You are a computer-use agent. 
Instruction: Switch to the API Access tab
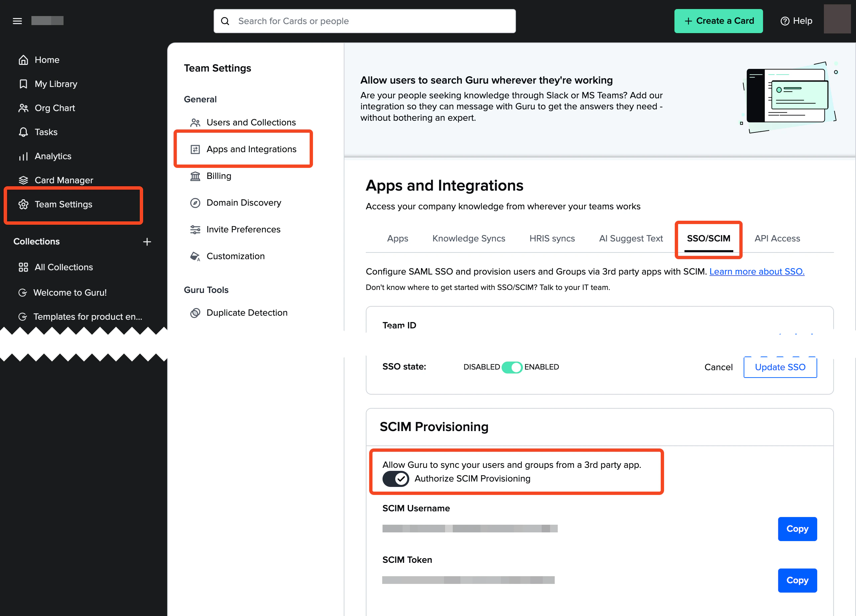point(777,238)
